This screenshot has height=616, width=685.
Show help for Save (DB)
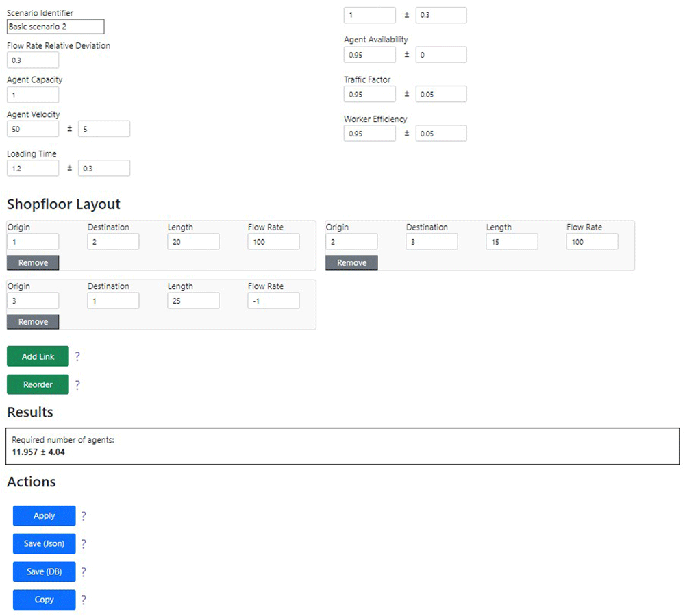(84, 572)
